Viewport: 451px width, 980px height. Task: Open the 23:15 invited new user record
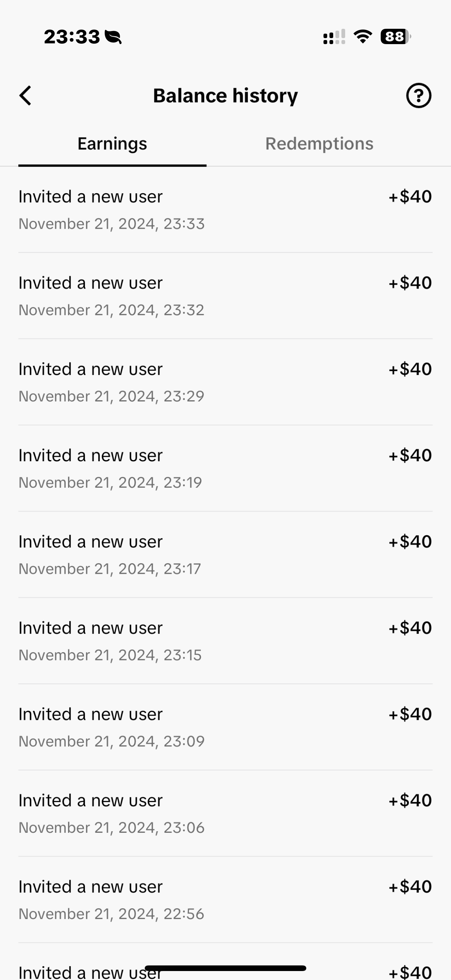(225, 641)
